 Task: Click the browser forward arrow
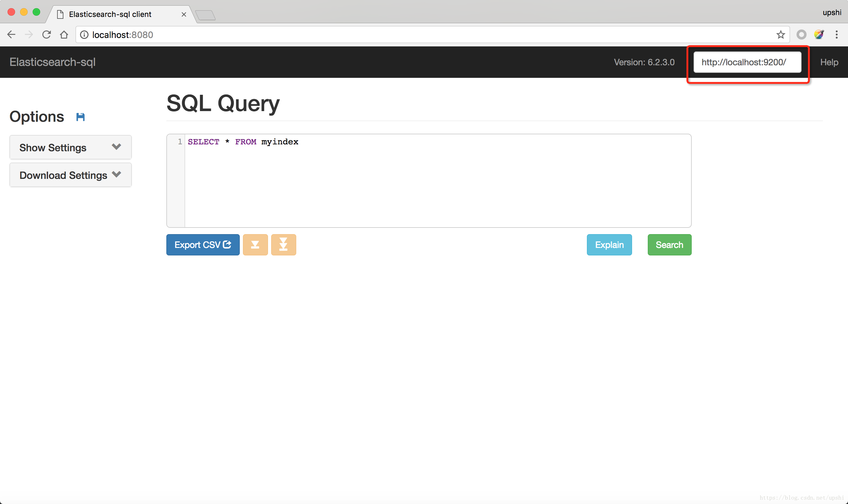click(x=29, y=35)
